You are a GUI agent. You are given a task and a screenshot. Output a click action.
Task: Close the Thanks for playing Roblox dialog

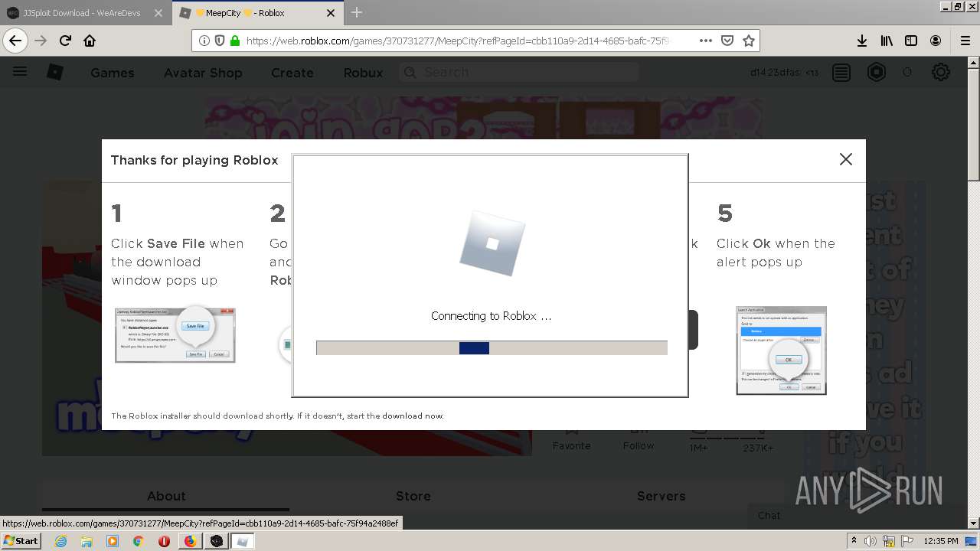click(x=845, y=159)
